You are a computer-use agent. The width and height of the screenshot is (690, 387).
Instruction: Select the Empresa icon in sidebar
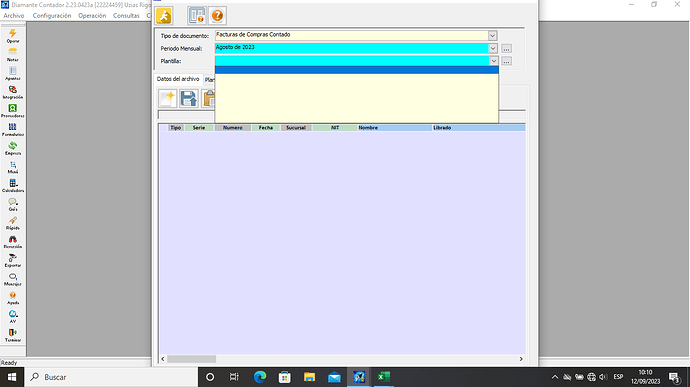[13, 148]
